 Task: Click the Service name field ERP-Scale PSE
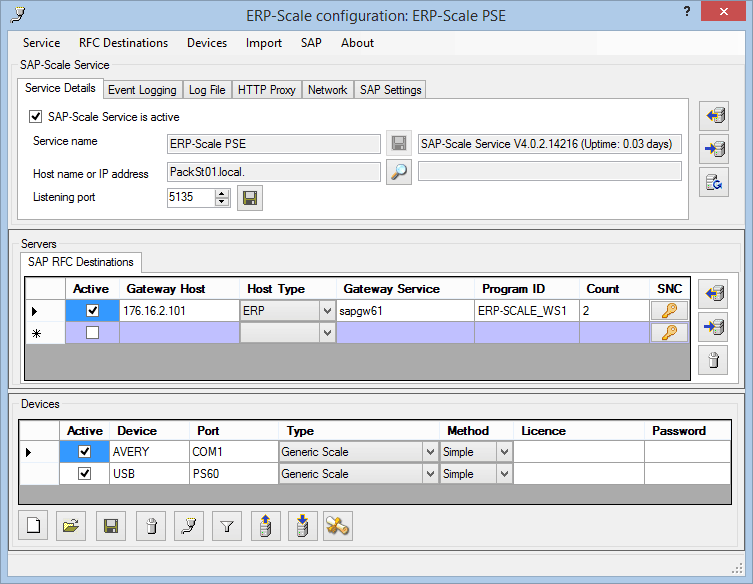274,144
